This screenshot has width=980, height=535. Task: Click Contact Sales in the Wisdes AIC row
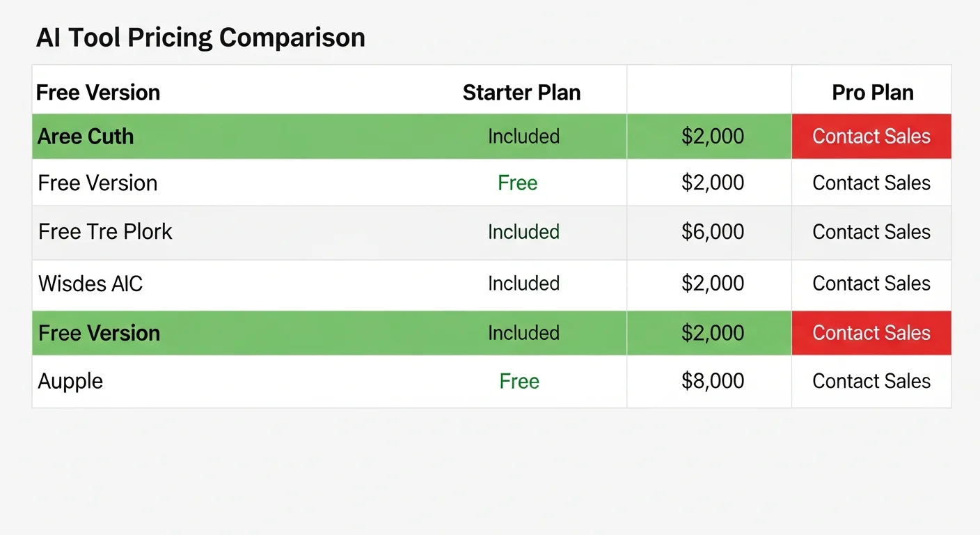[871, 284]
